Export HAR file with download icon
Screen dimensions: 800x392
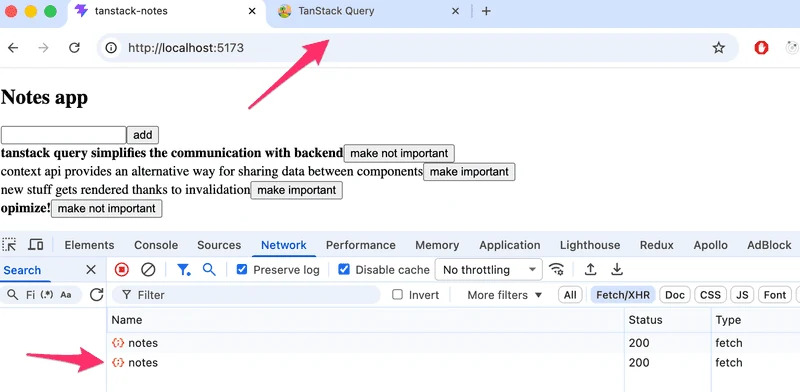click(617, 270)
